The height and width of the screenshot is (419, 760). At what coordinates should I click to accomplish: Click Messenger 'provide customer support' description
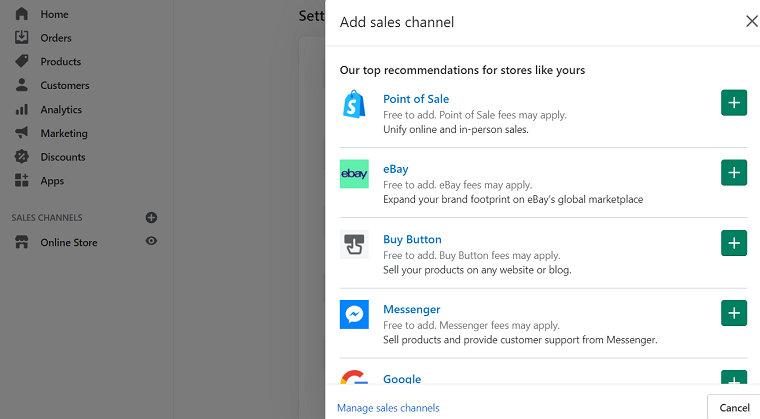pyautogui.click(x=520, y=339)
